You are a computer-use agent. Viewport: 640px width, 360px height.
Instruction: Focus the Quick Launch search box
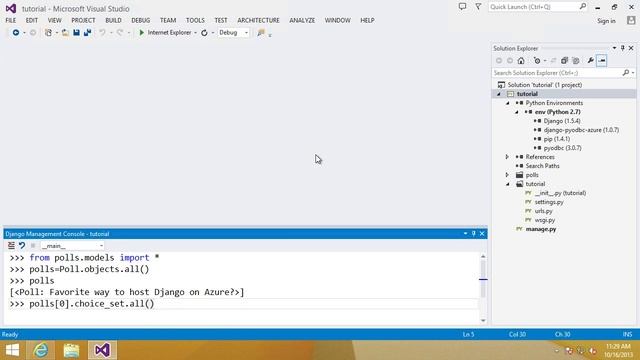(x=538, y=7)
